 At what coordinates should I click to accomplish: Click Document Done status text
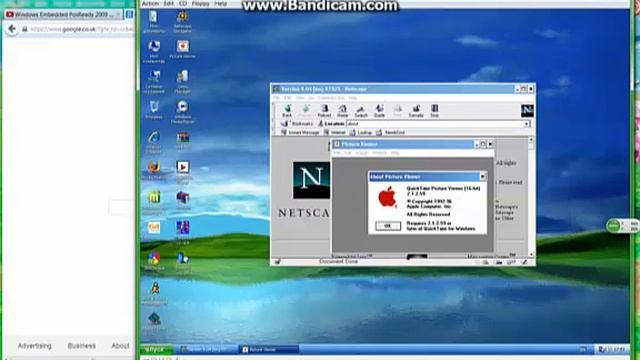coord(338,262)
